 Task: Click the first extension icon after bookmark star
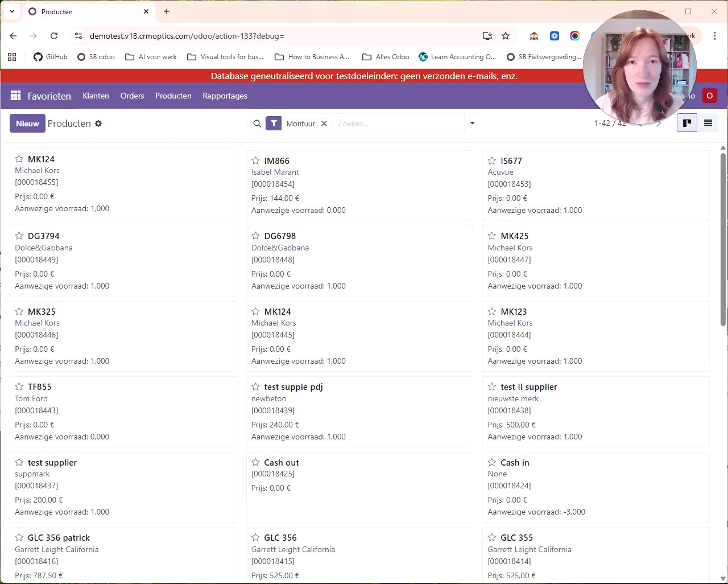[534, 36]
